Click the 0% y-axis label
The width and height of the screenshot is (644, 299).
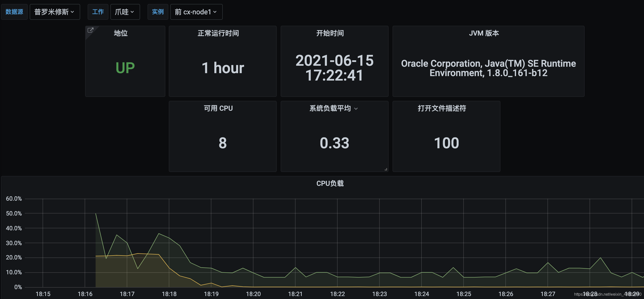(x=18, y=287)
